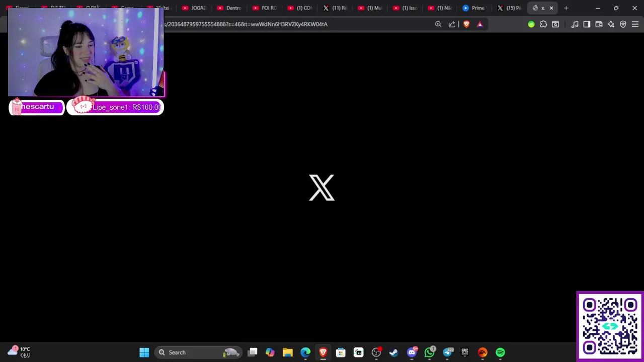Click the address bar URL field
Viewport: 644px width, 362px height.
pyautogui.click(x=297, y=24)
